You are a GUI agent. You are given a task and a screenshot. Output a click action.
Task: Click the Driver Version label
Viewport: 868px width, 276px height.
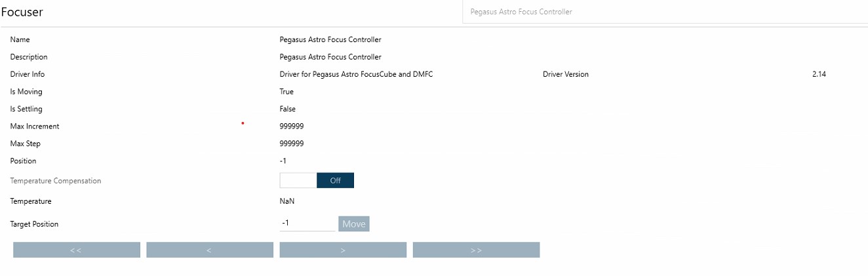566,74
